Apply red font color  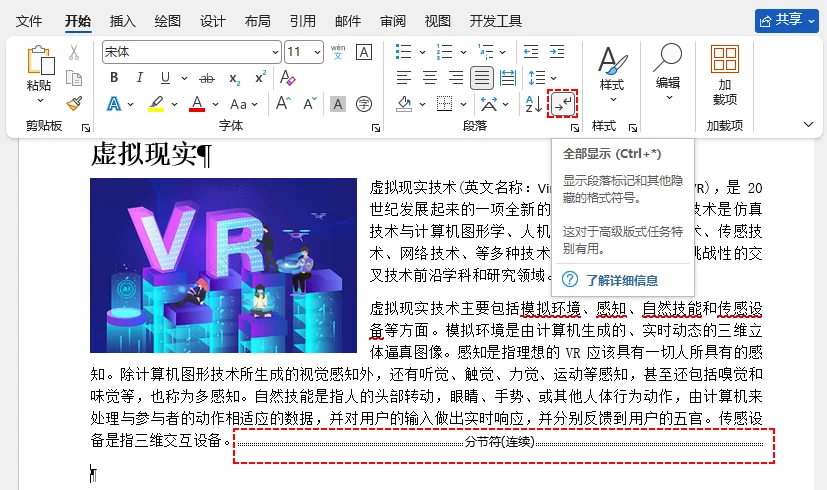coord(197,104)
